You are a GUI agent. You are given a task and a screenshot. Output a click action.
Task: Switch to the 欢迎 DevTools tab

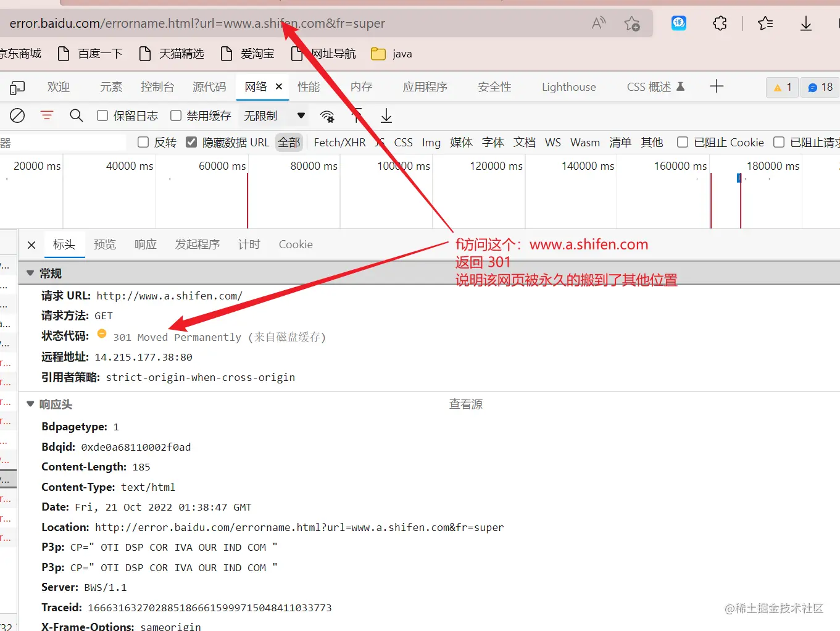click(x=59, y=87)
